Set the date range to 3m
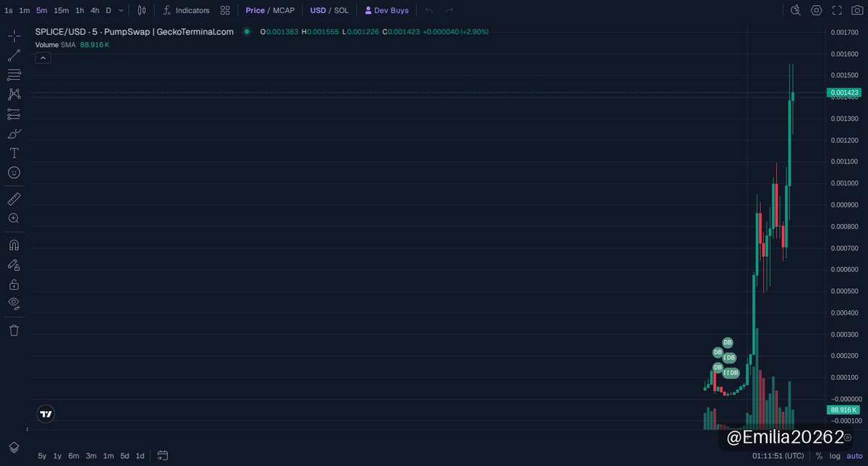The width and height of the screenshot is (868, 466). tap(91, 456)
